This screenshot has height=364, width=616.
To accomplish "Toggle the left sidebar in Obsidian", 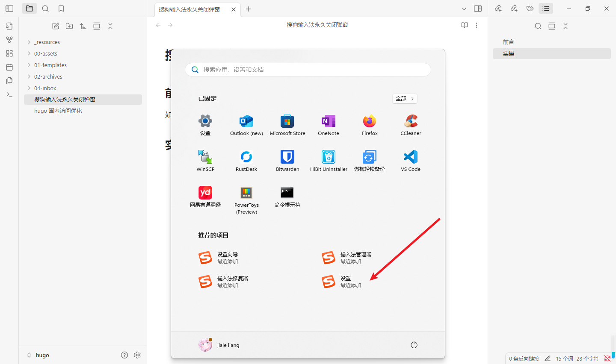I will (9, 9).
